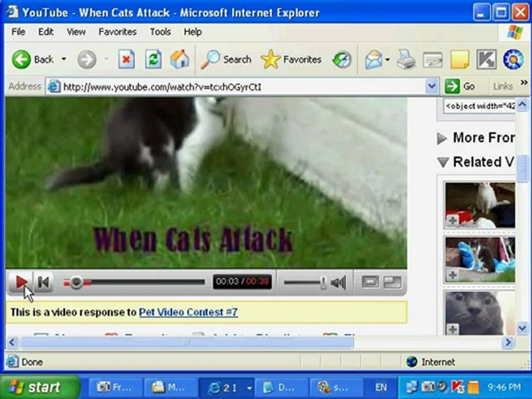Open the Pet Video Contest #7 link
Screen dimensions: 532x399
[x=188, y=312]
